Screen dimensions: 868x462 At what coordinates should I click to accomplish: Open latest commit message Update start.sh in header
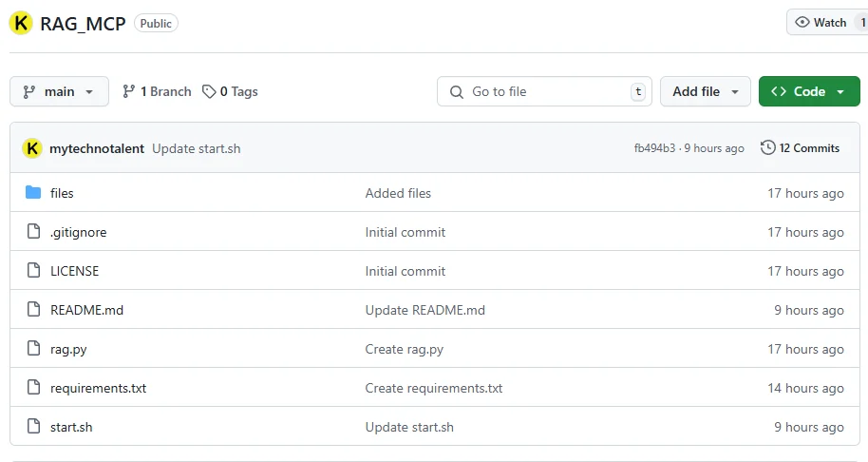197,148
